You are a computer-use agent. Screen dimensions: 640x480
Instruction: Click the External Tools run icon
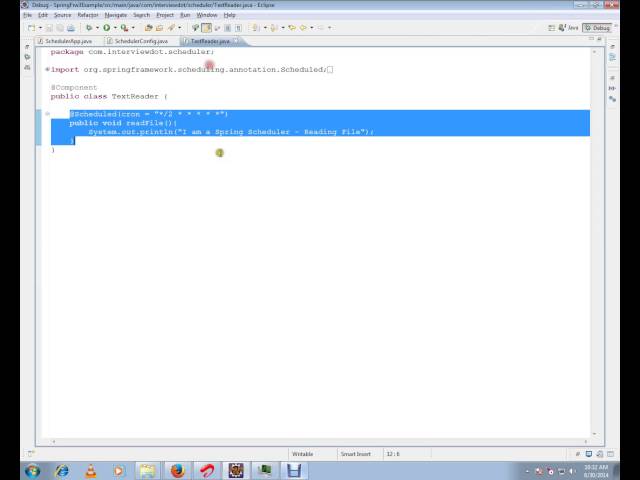click(x=124, y=28)
